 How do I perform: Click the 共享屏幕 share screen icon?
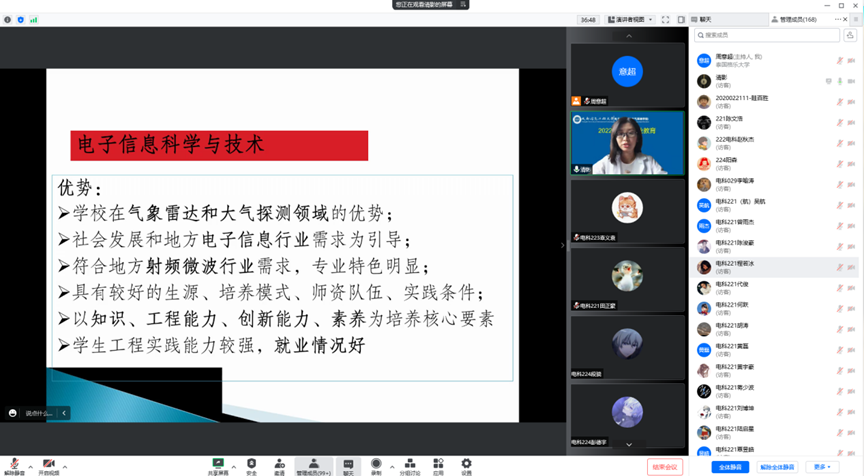(218, 464)
